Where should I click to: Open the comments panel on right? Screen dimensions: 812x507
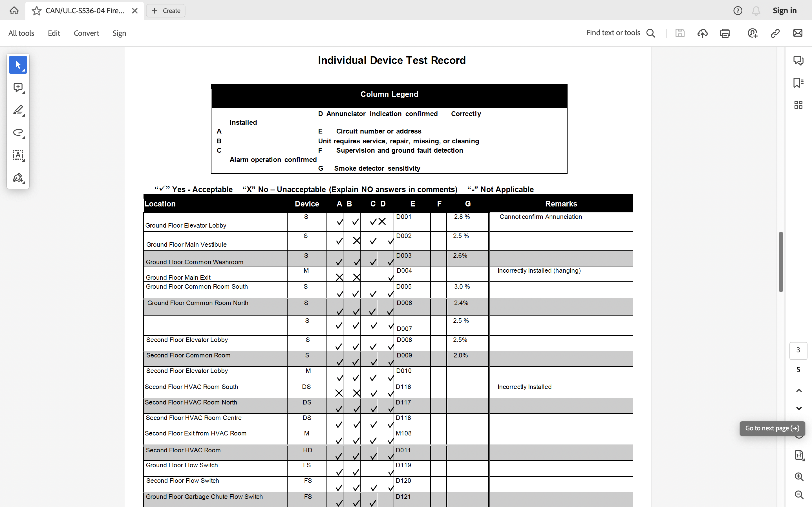pyautogui.click(x=798, y=60)
